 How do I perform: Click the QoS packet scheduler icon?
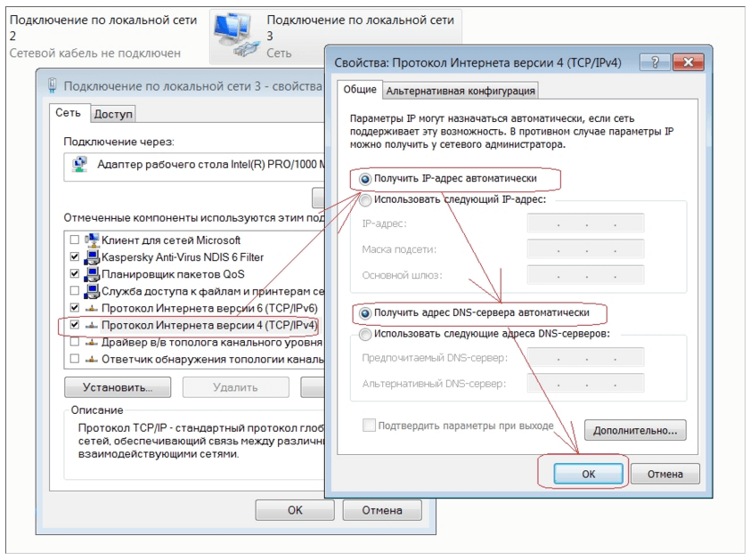coord(91,274)
